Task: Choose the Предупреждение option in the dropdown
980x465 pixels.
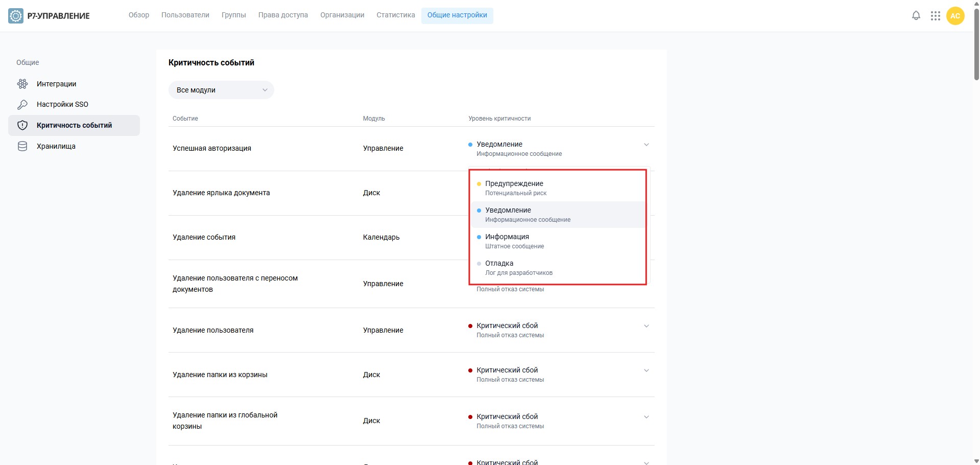Action: (x=558, y=188)
